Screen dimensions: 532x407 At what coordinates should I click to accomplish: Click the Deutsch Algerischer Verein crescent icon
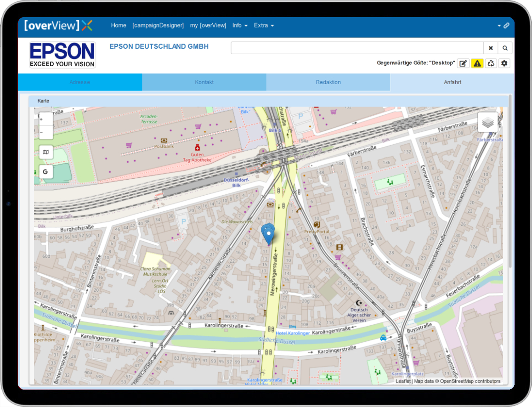coord(359,303)
